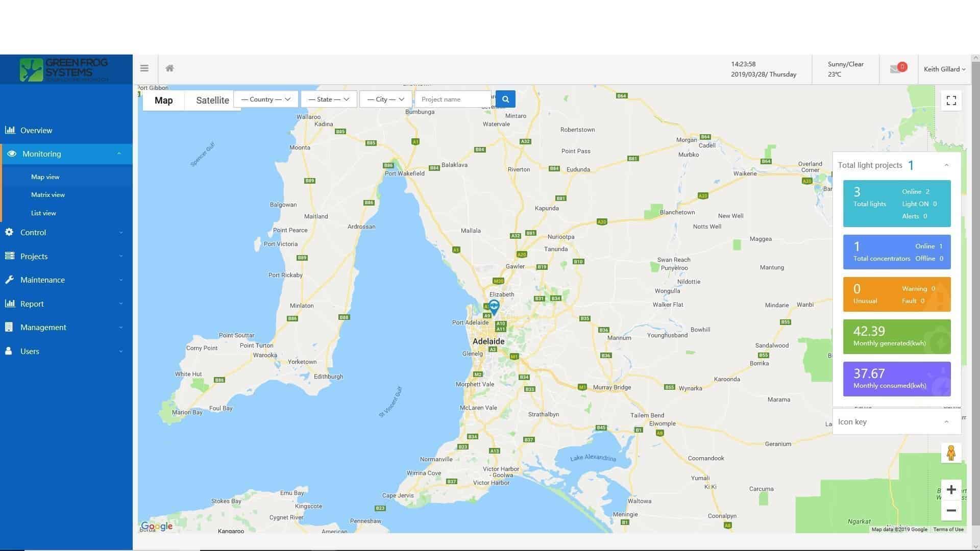The image size is (980, 551).
Task: Open the Country dropdown filter
Action: pos(265,99)
